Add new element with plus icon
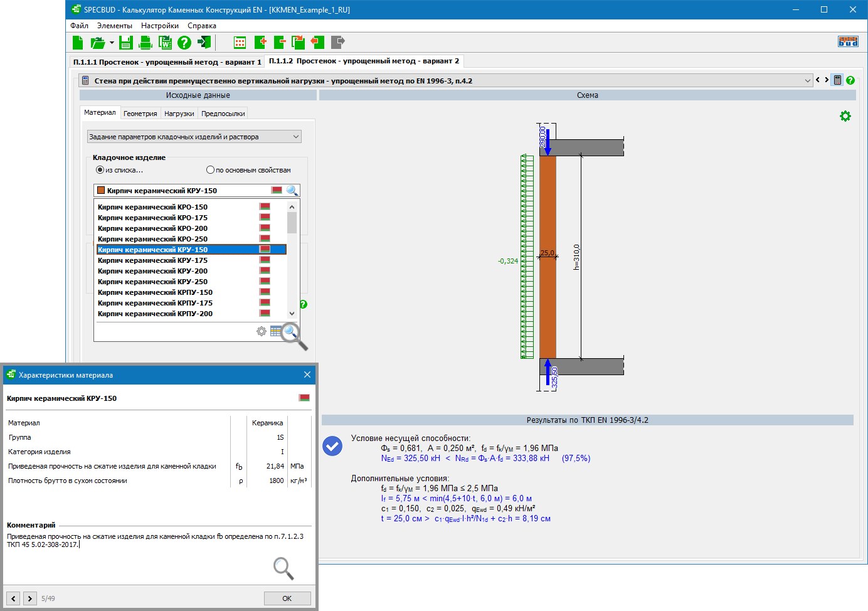Viewport: 868px width, 611px height. click(260, 43)
